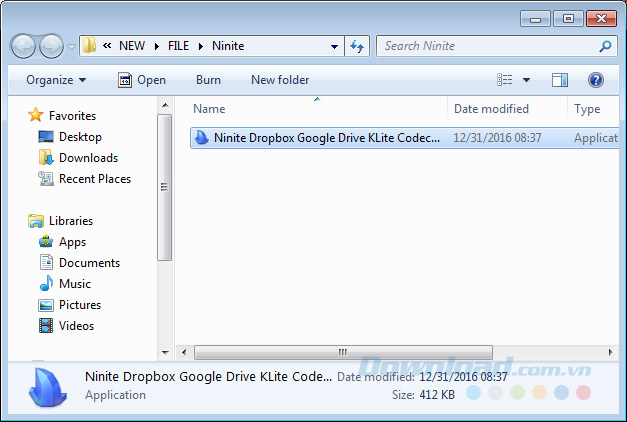This screenshot has height=422, width=627.
Task: Open the Documents library
Action: click(x=90, y=263)
